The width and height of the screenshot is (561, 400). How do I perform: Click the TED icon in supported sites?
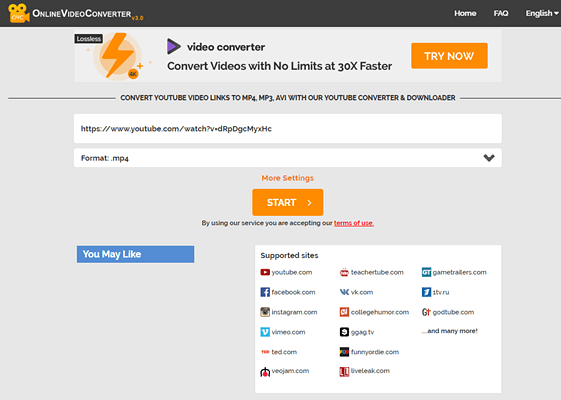tap(265, 352)
